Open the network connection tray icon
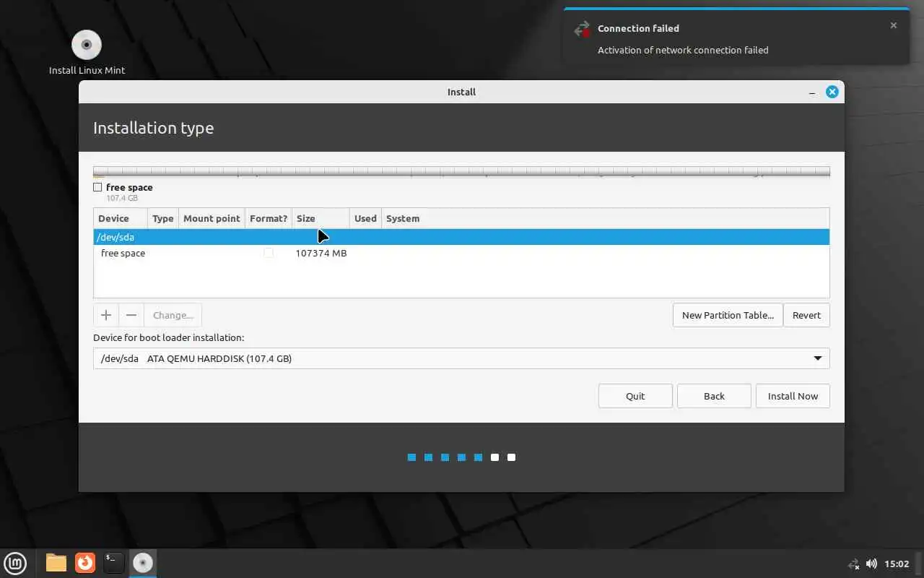The image size is (924, 578). (x=853, y=564)
